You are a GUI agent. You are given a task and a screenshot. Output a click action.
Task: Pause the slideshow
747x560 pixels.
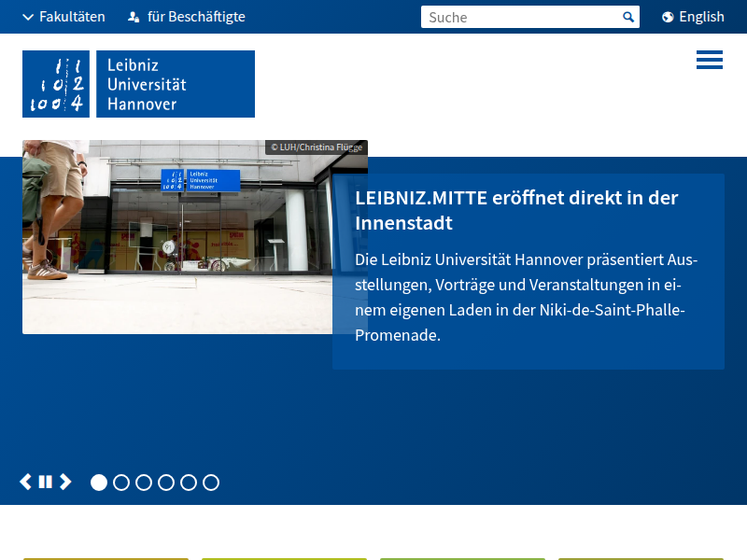(x=45, y=482)
